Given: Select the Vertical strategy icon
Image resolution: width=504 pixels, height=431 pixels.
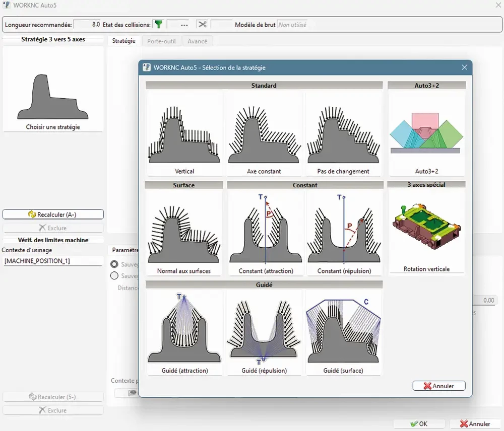Looking at the screenshot, I should (x=184, y=133).
